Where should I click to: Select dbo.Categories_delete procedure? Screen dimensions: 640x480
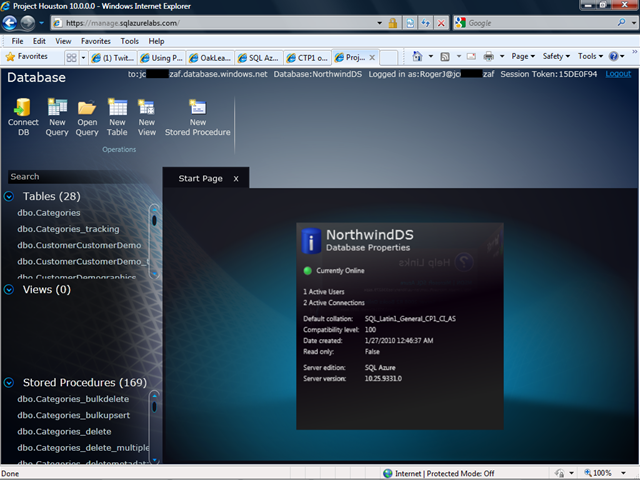click(64, 431)
